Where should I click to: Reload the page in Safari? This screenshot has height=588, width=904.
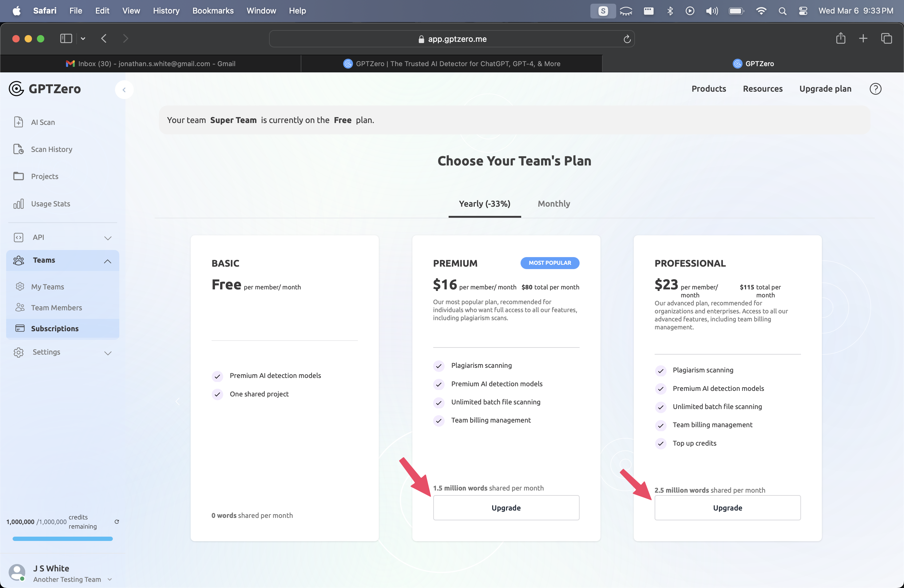[x=627, y=39]
